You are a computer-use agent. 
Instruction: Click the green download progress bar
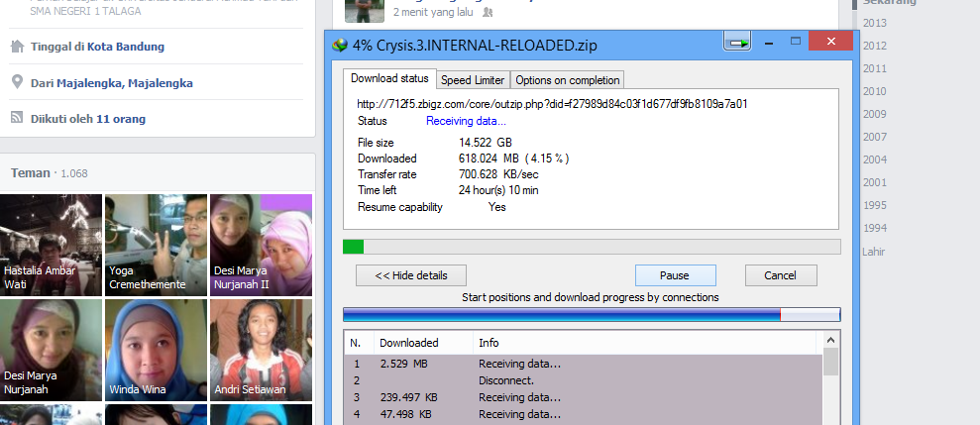point(592,247)
